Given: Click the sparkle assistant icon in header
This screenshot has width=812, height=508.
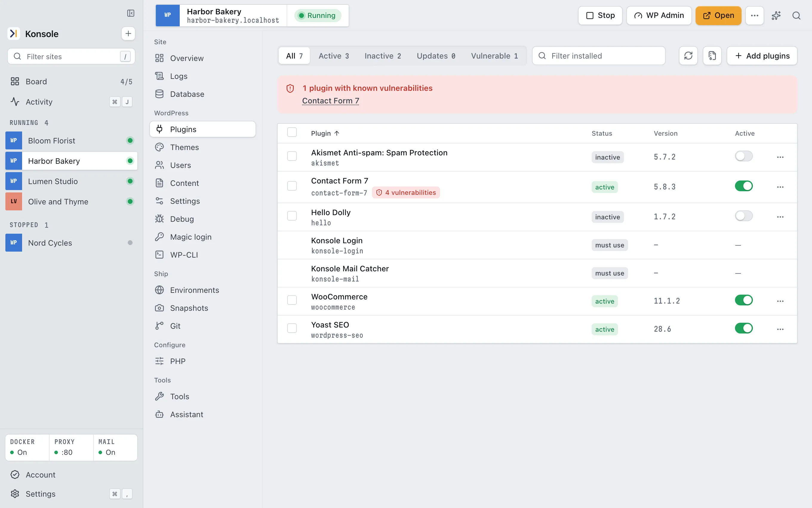Looking at the screenshot, I should [776, 16].
